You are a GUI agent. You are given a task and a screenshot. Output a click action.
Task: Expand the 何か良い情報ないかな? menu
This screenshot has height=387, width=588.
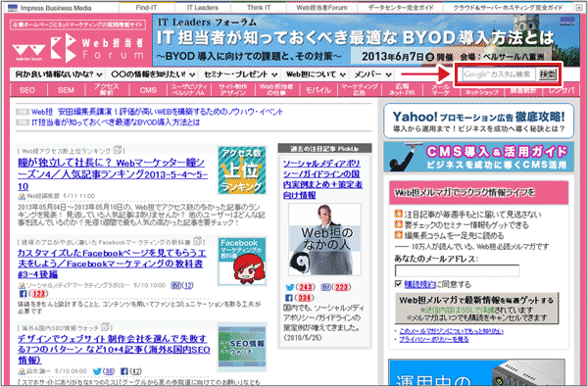click(58, 74)
